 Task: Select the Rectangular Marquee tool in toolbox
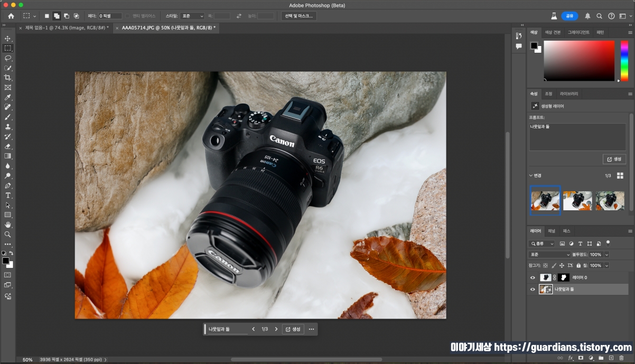pos(7,48)
